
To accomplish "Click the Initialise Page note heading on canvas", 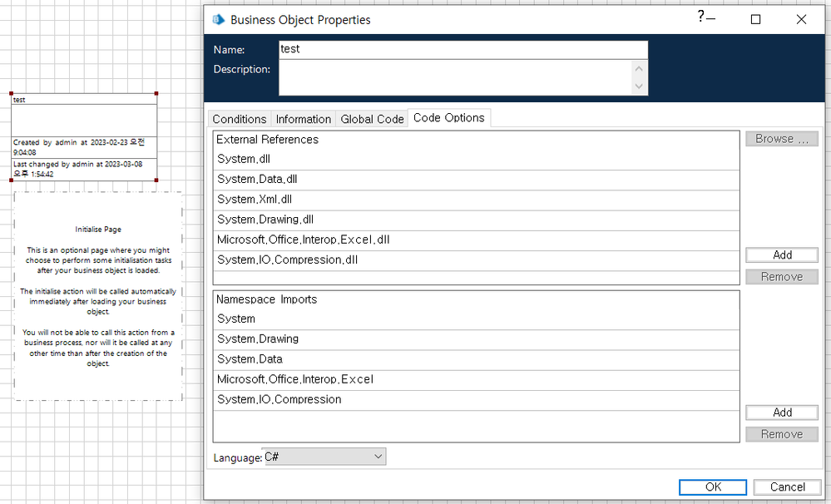I will click(98, 229).
